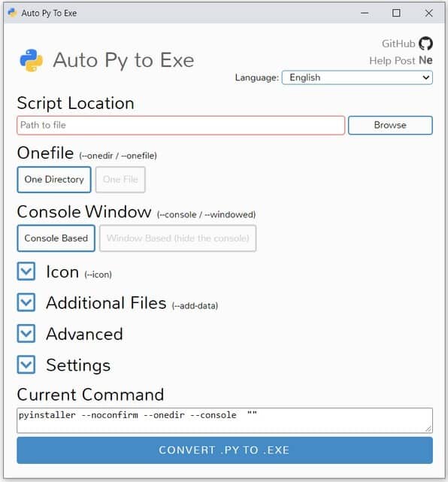Choose Console Based window mode

[56, 238]
